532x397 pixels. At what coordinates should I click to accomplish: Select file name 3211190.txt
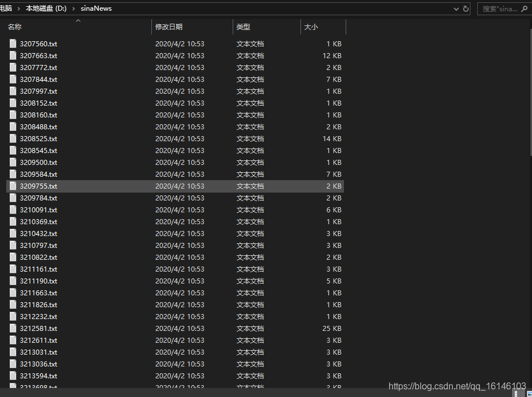click(x=38, y=281)
